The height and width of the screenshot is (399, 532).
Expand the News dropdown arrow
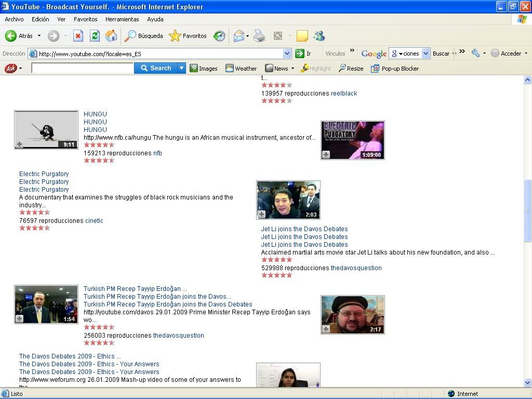pyautogui.click(x=292, y=69)
